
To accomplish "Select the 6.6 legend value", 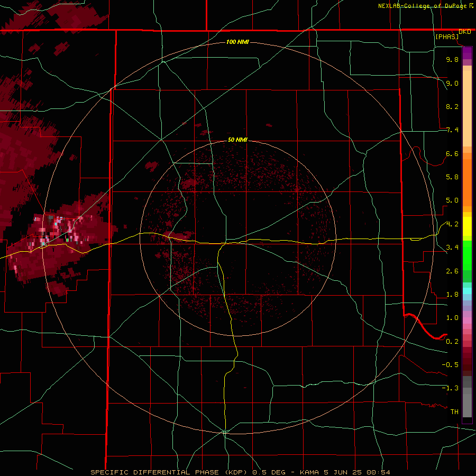I will point(452,153).
